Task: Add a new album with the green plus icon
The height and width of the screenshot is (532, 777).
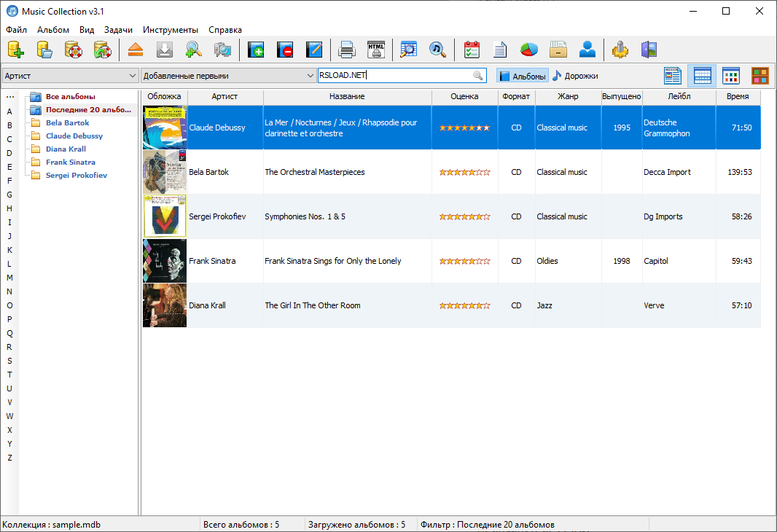Action: point(256,50)
